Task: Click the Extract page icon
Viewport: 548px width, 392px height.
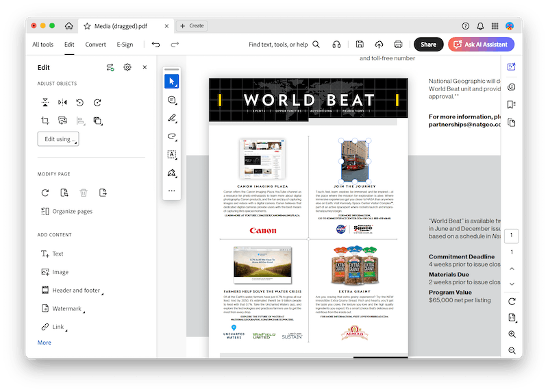Action: point(103,193)
